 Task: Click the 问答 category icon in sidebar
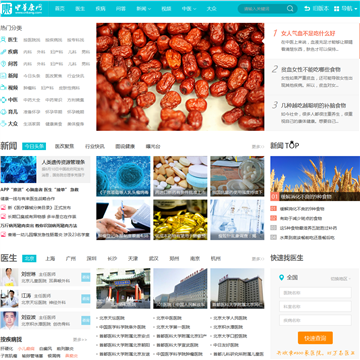[x=3, y=64]
